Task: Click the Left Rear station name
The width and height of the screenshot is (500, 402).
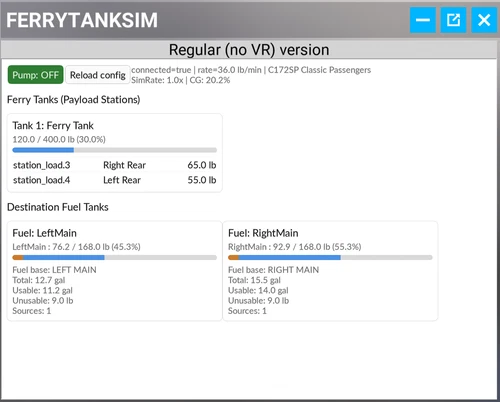Action: click(x=122, y=180)
